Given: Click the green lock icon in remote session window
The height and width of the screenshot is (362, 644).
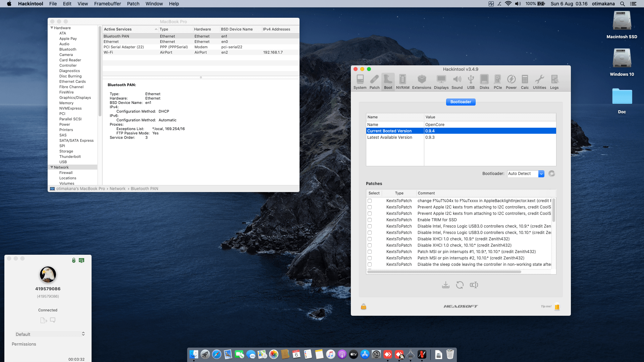Looking at the screenshot, I should point(74,260).
